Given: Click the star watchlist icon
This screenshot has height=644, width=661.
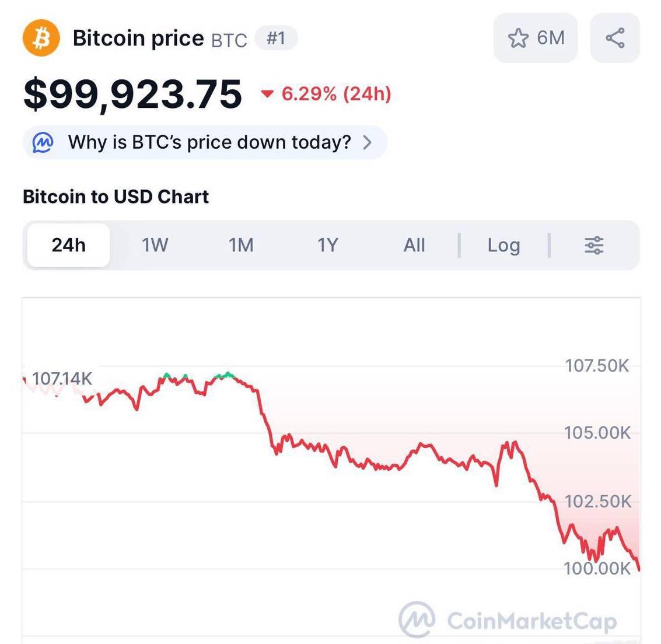Looking at the screenshot, I should click(519, 37).
